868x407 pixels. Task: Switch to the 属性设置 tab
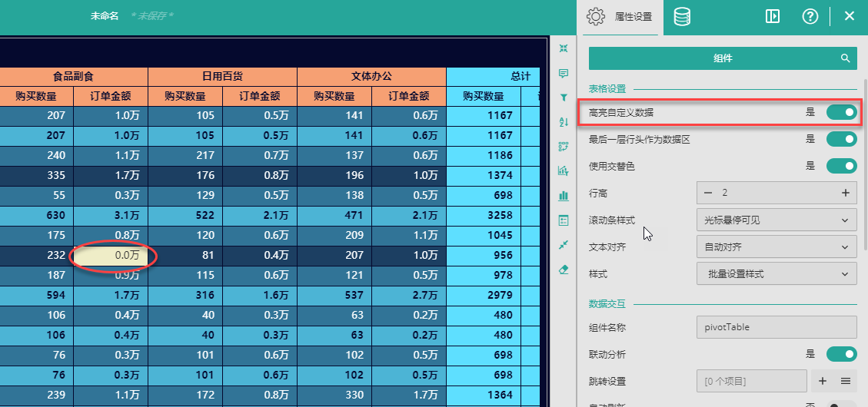point(621,17)
